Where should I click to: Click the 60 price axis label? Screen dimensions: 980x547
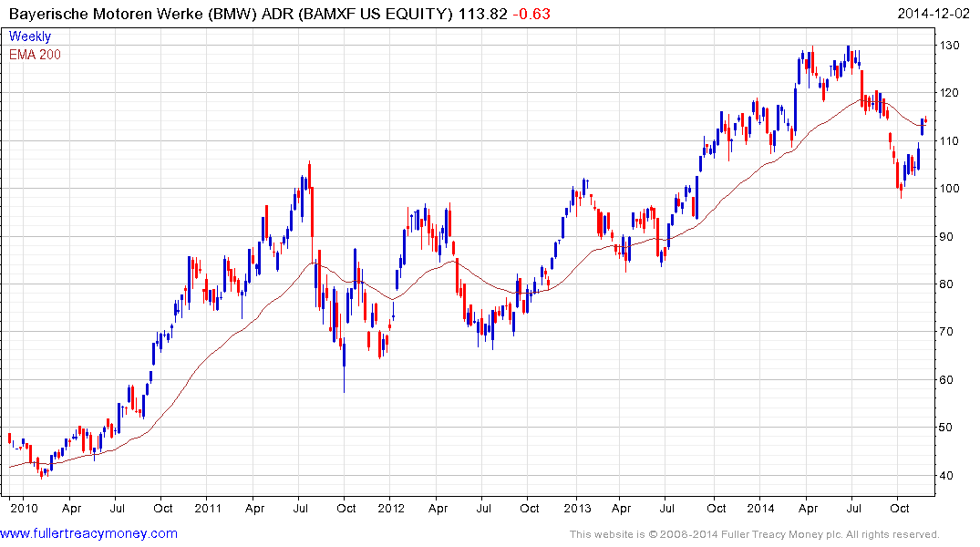tap(946, 379)
